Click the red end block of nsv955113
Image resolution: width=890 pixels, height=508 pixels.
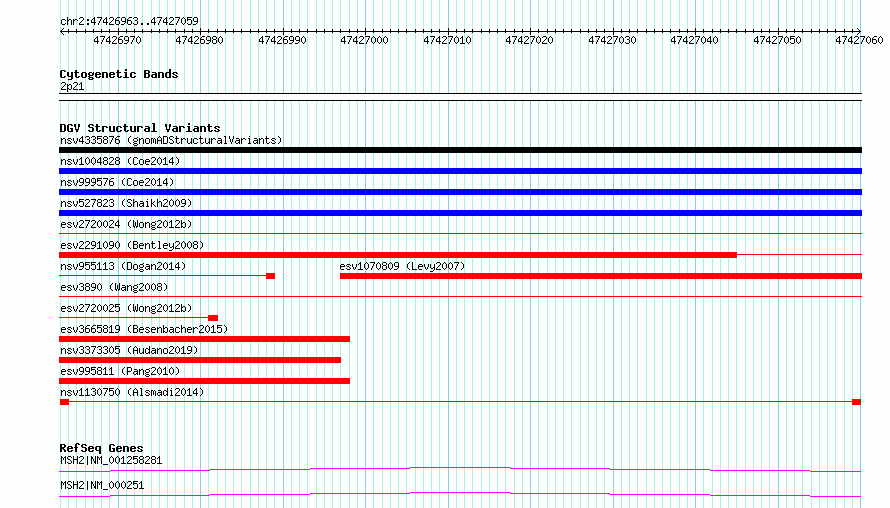(x=271, y=276)
